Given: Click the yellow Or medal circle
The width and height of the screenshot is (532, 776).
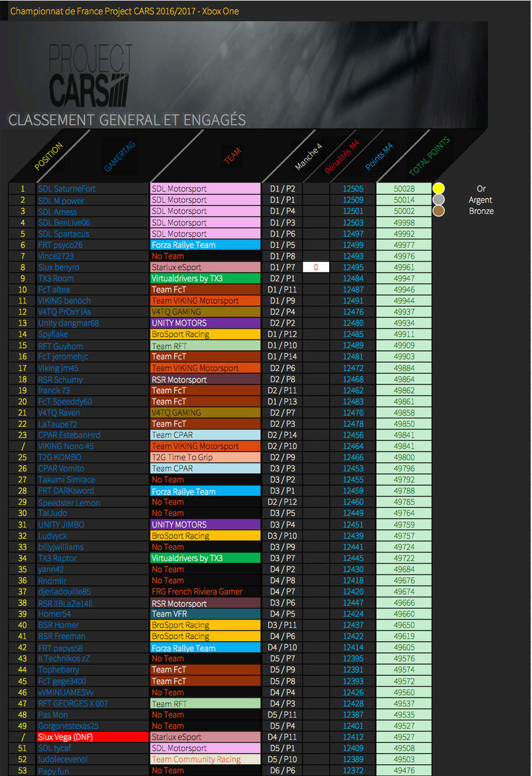Looking at the screenshot, I should tap(438, 189).
